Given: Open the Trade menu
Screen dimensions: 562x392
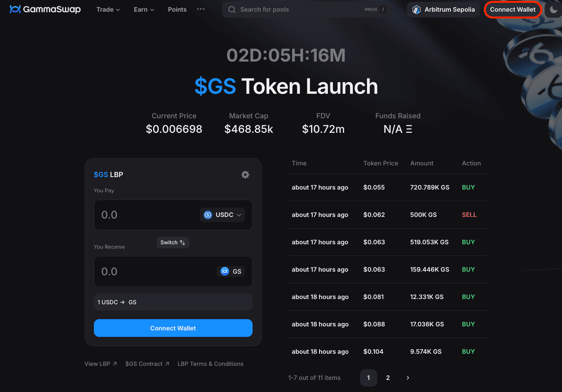Looking at the screenshot, I should 108,9.
